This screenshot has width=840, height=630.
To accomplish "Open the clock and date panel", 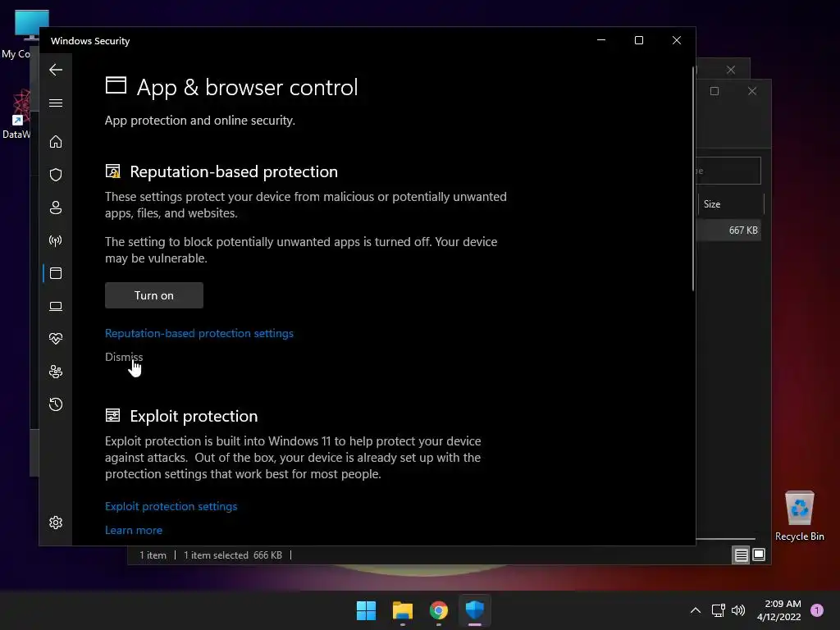I will coord(779,610).
